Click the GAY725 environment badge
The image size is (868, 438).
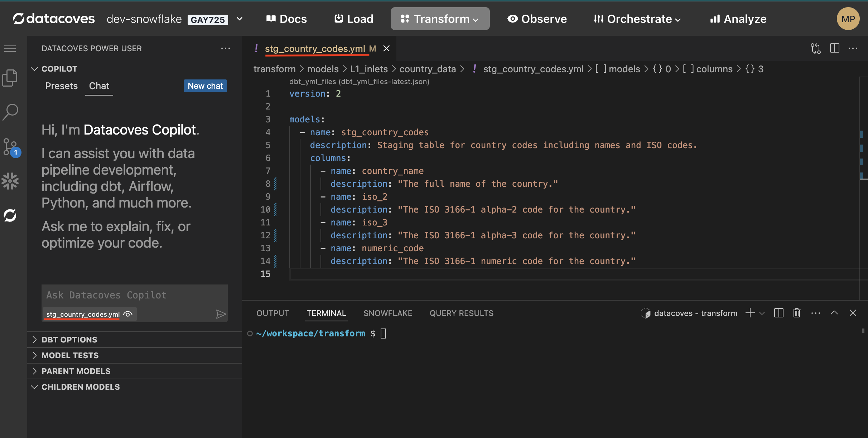(x=208, y=20)
